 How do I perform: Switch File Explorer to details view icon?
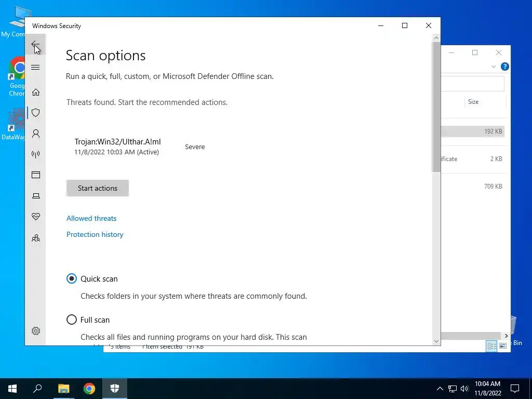(x=491, y=345)
